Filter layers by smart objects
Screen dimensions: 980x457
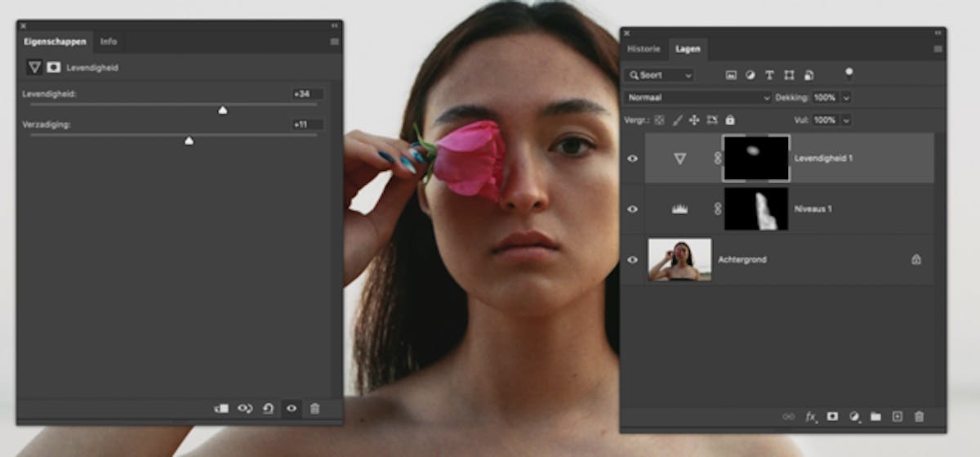click(x=808, y=74)
